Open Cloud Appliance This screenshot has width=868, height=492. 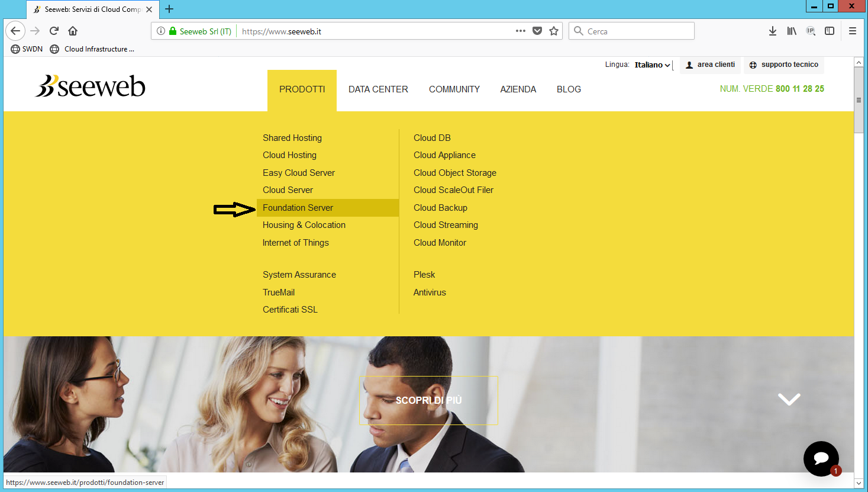click(x=444, y=155)
